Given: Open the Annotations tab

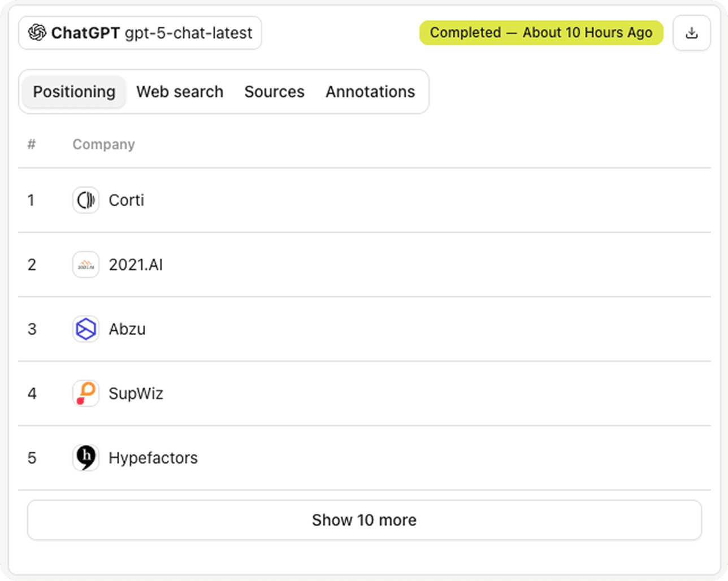Looking at the screenshot, I should pos(370,92).
